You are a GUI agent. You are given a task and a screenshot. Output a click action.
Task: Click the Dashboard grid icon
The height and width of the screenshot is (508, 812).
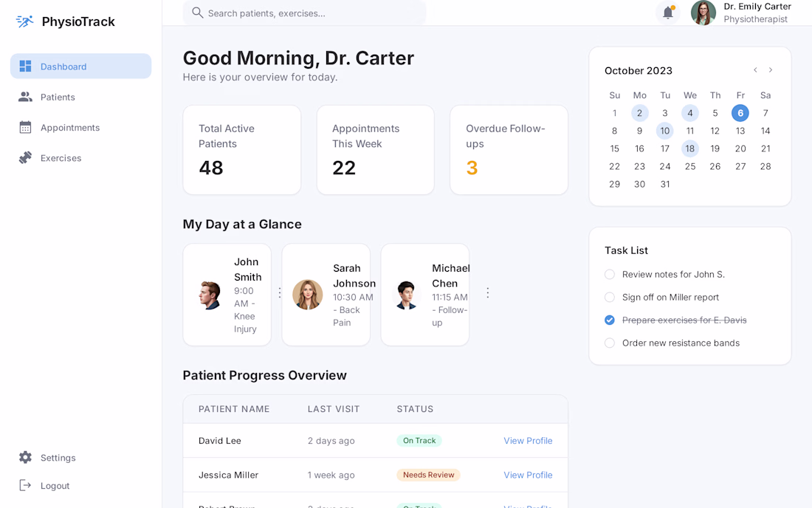pyautogui.click(x=25, y=66)
